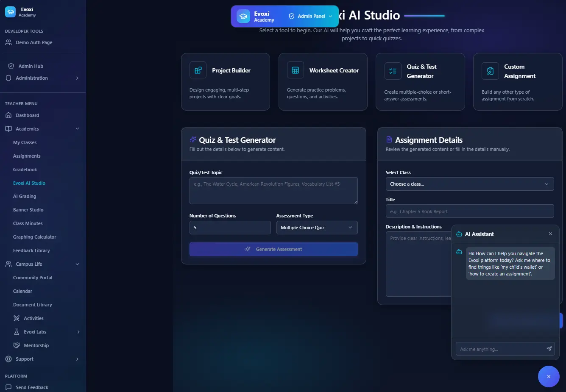The width and height of the screenshot is (566, 392).
Task: Expand the Administration submenu chevron
Action: coord(77,78)
